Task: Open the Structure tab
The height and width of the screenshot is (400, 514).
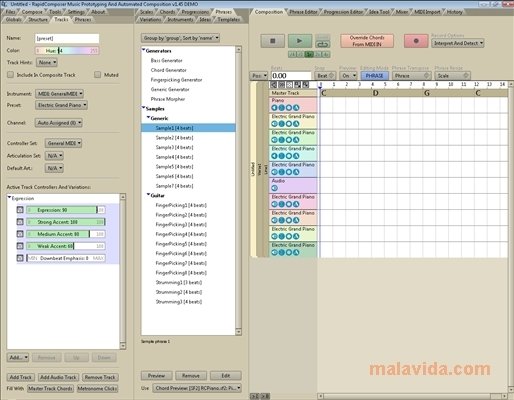Action: 38,19
